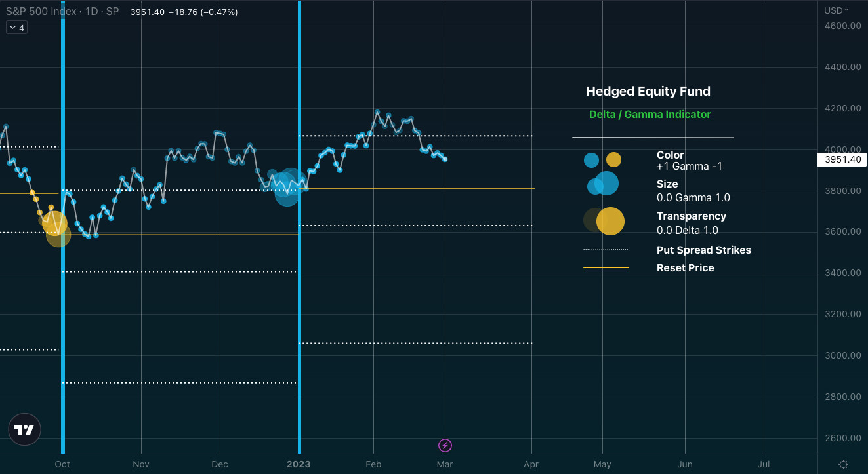Image resolution: width=868 pixels, height=474 pixels.
Task: Click the yellow Reset Price legend line sample
Action: click(606, 267)
